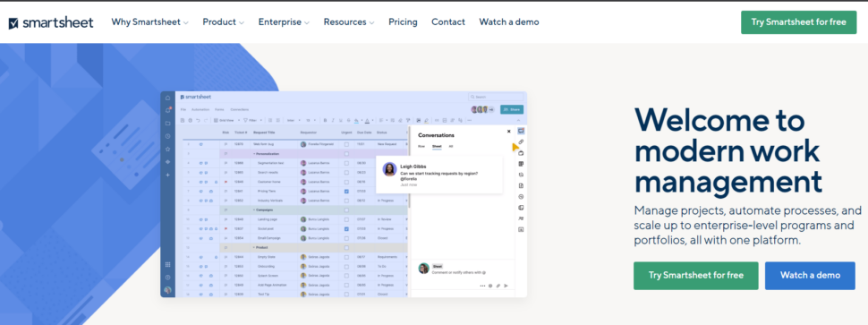Click the comment input field

[459, 272]
